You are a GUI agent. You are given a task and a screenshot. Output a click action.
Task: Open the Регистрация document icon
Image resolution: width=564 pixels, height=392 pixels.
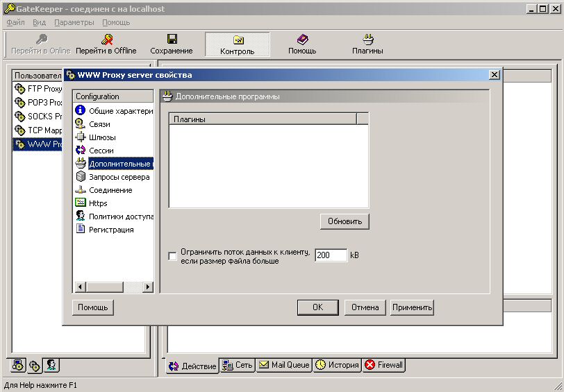tap(80, 229)
